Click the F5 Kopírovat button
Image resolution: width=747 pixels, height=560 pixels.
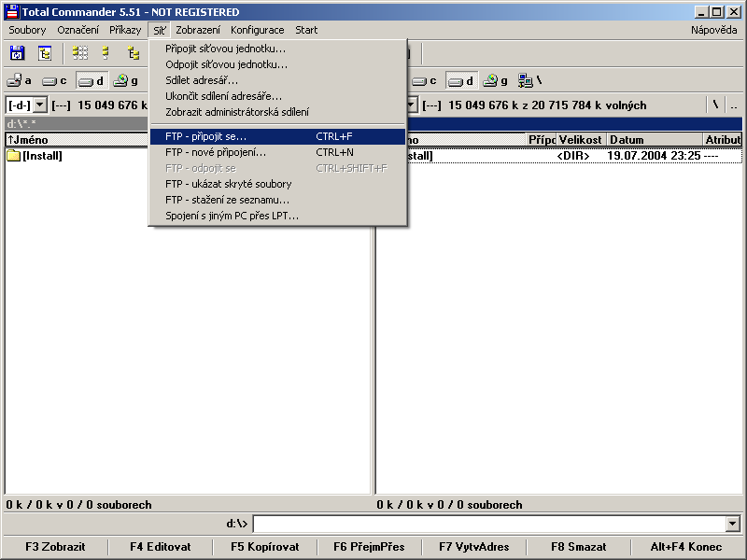pyautogui.click(x=265, y=547)
